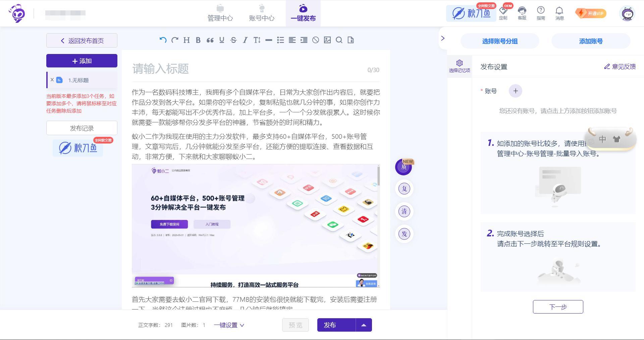The height and width of the screenshot is (340, 644).
Task: Click the import document icon
Action: point(351,40)
